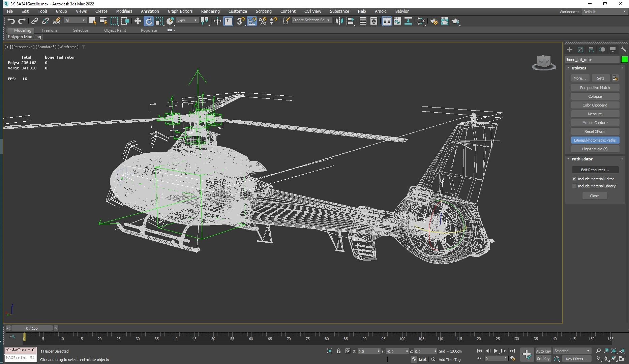Click the object name field bone_tail_rotor

(592, 60)
